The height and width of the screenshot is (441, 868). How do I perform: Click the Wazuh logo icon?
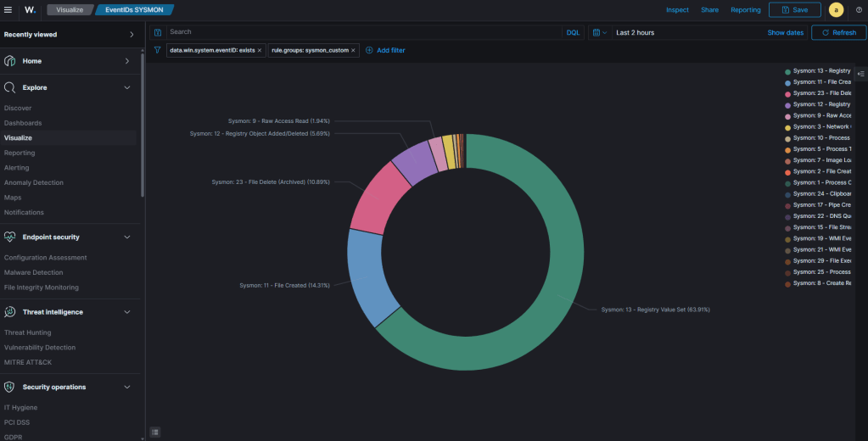coord(30,9)
